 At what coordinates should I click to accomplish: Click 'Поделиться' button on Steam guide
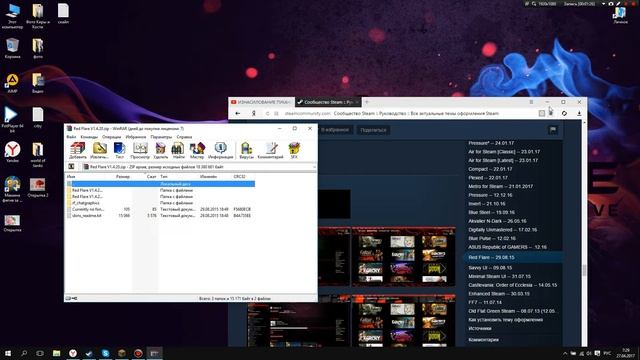coord(373,130)
